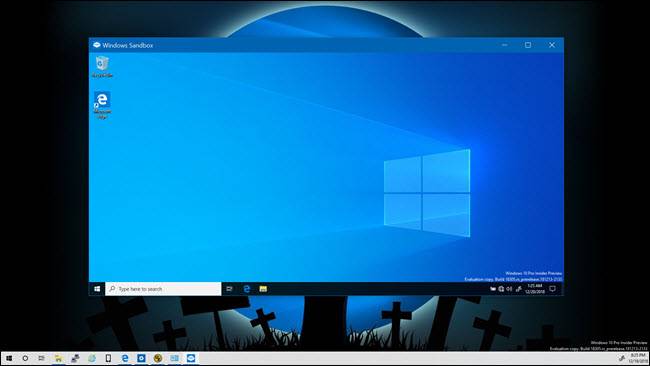The height and width of the screenshot is (366, 650).
Task: Open the host Start menu
Action: 9,358
